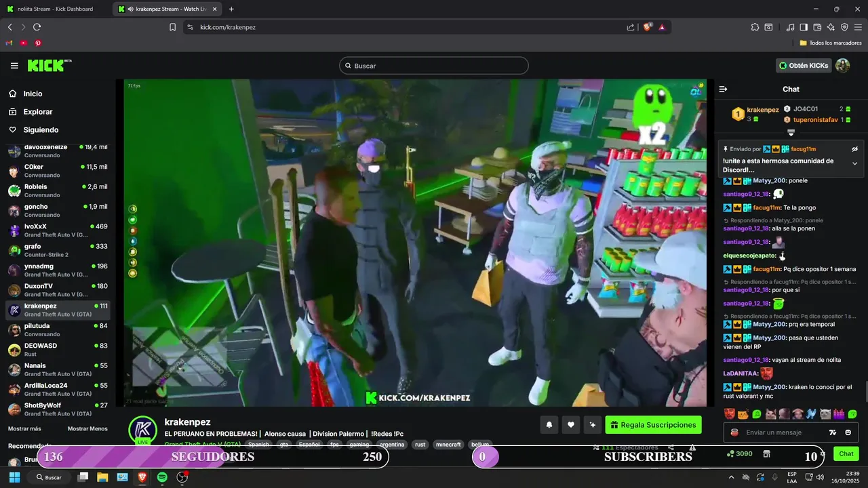Click the bookmark icon in address bar
The image size is (868, 488).
pyautogui.click(x=172, y=27)
